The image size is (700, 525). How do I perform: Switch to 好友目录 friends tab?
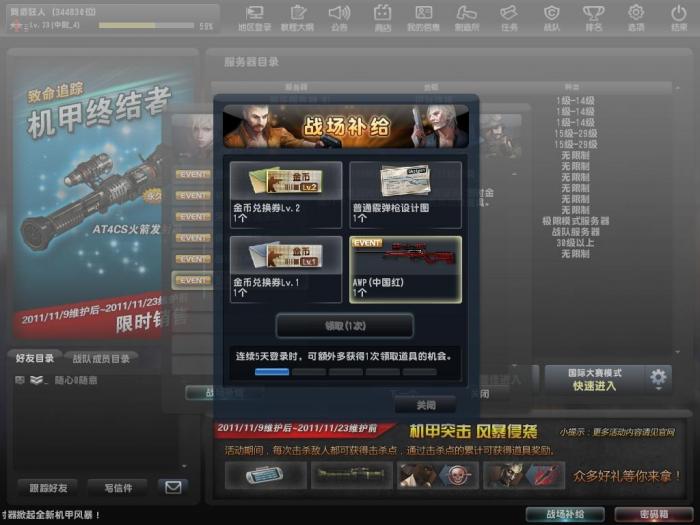pos(35,358)
